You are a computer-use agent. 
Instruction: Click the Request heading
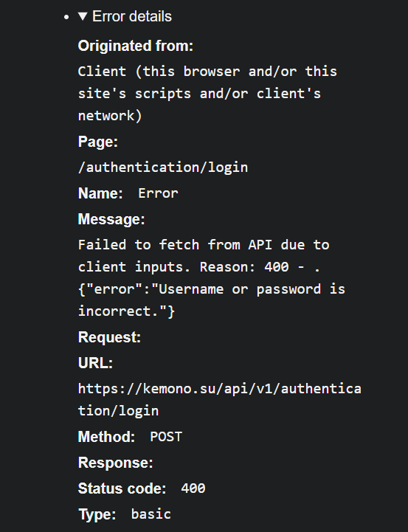tap(109, 337)
